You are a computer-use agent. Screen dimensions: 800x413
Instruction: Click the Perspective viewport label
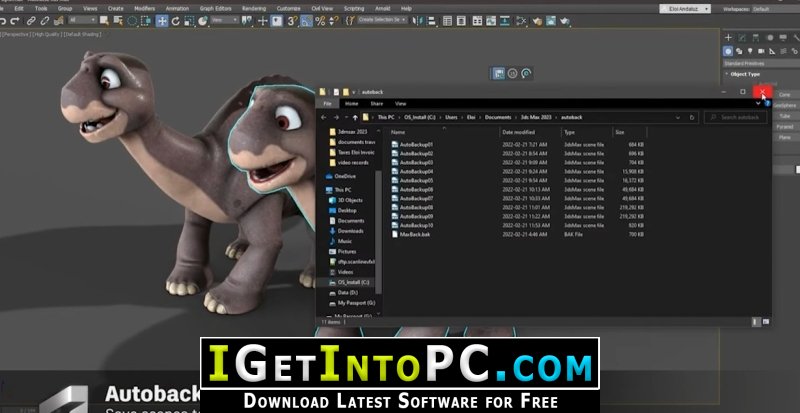click(17, 34)
